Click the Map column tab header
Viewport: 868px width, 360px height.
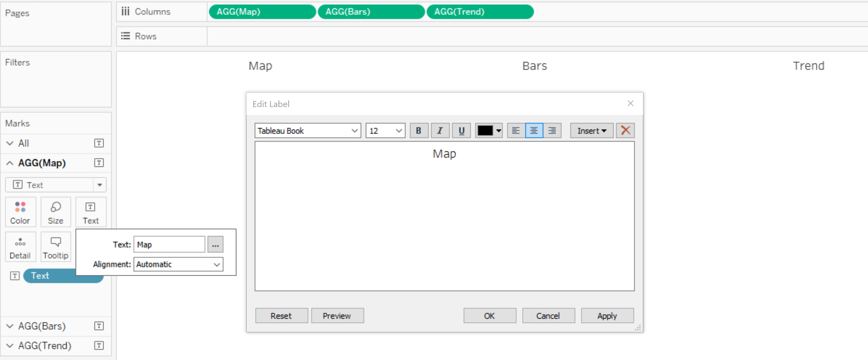click(261, 65)
